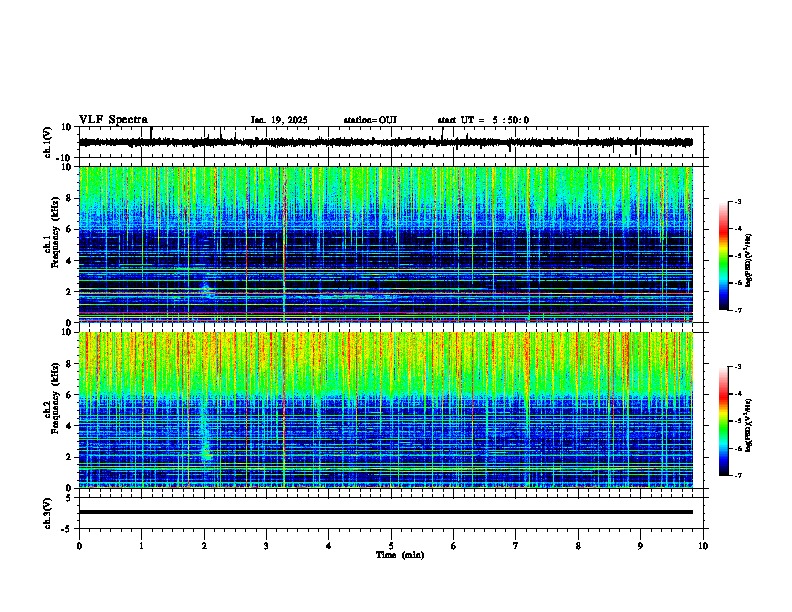Select the date "Jan. 19, 2025"
Viewport: 792px width, 612px height.
point(279,120)
